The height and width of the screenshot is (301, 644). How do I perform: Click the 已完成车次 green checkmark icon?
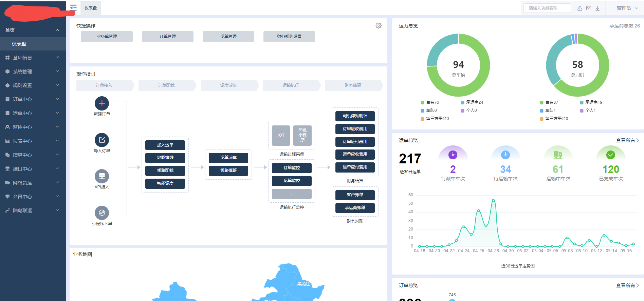pos(611,155)
